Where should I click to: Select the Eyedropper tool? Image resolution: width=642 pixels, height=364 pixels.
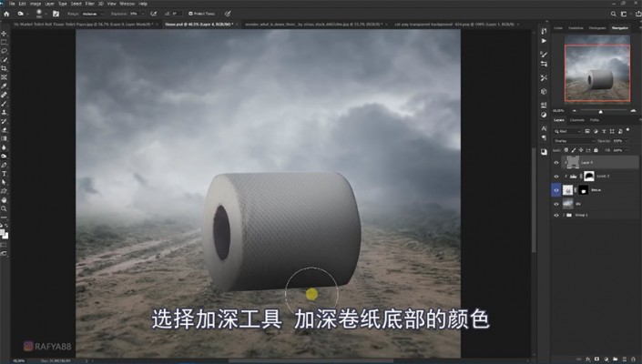(x=4, y=86)
